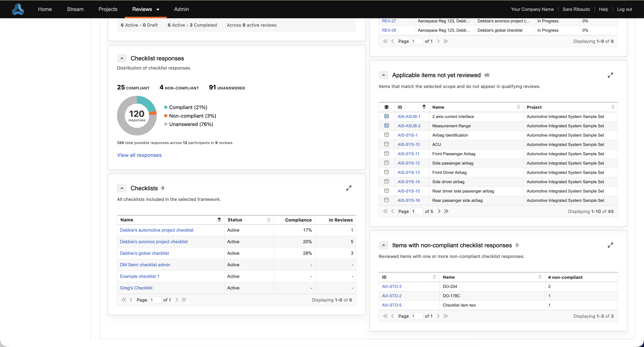Click applicable items page number field
644x347 pixels.
pyautogui.click(x=417, y=211)
